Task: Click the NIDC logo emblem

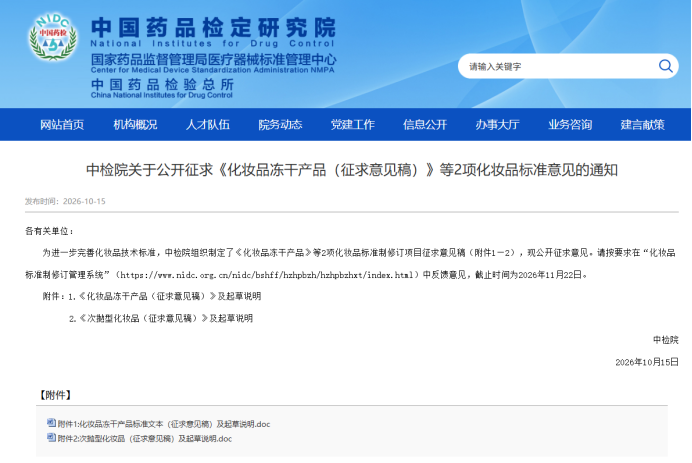Action: point(53,37)
